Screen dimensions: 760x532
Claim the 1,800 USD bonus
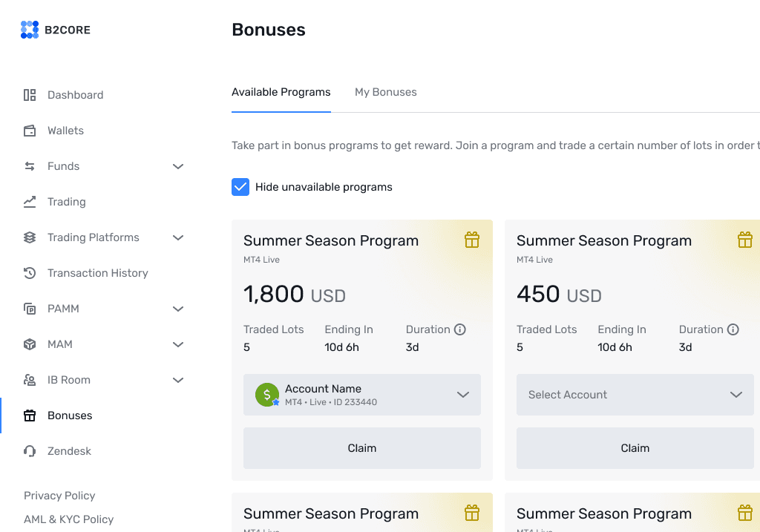(x=361, y=447)
